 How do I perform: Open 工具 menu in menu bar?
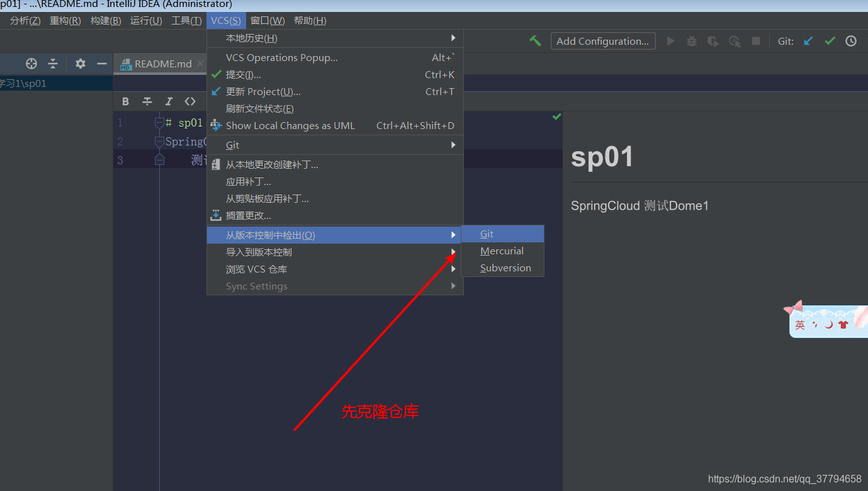click(186, 20)
